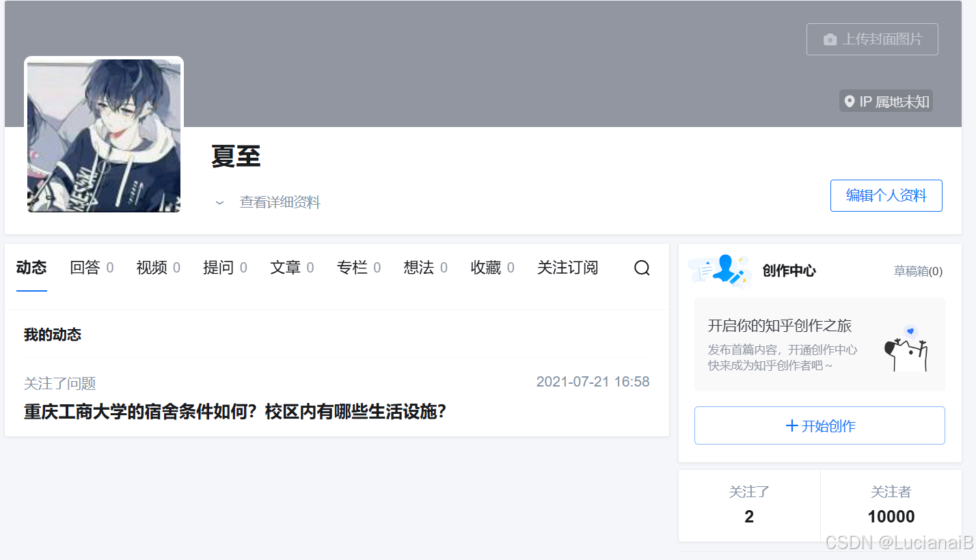Viewport: 976px width, 560px height.
Task: Open the 草稿箱(0) link
Action: [x=918, y=271]
